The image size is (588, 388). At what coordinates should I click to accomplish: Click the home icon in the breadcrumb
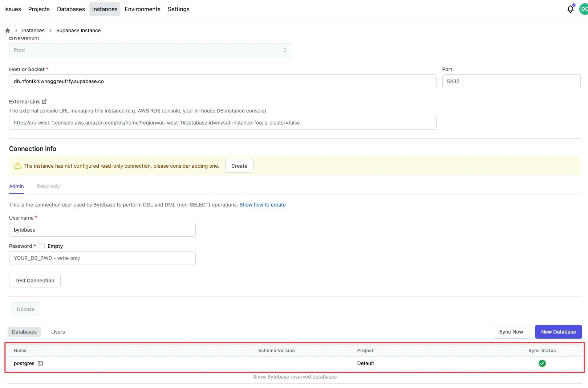[x=7, y=30]
